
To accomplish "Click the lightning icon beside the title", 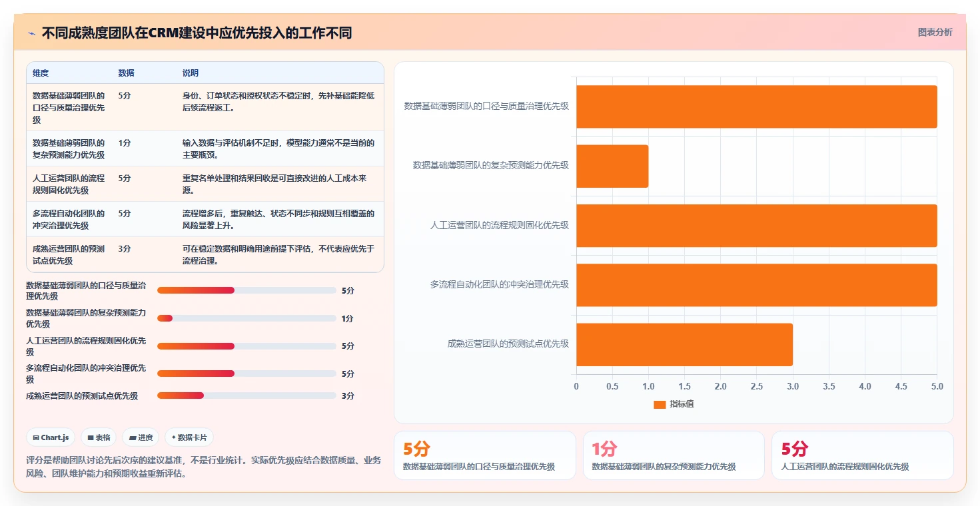I will 32,33.
